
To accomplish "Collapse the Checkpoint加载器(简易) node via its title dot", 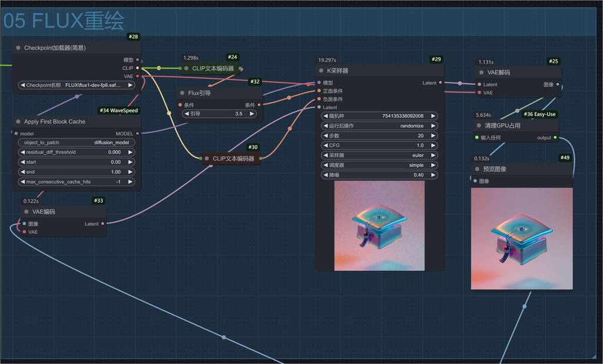I will (x=18, y=48).
